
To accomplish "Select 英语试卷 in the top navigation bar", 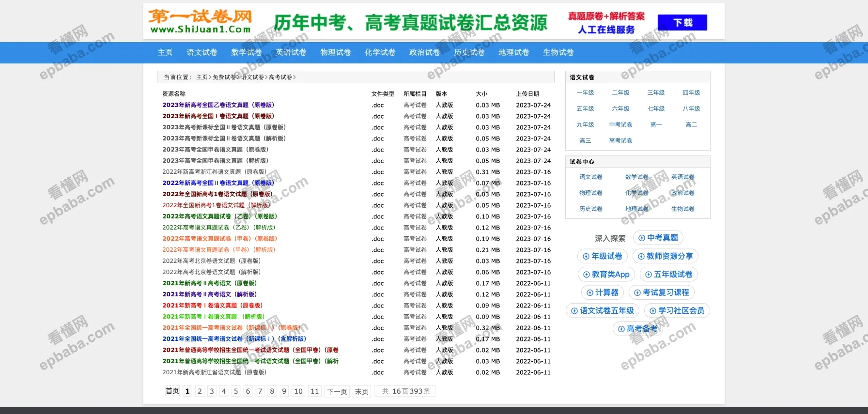I will (x=291, y=52).
